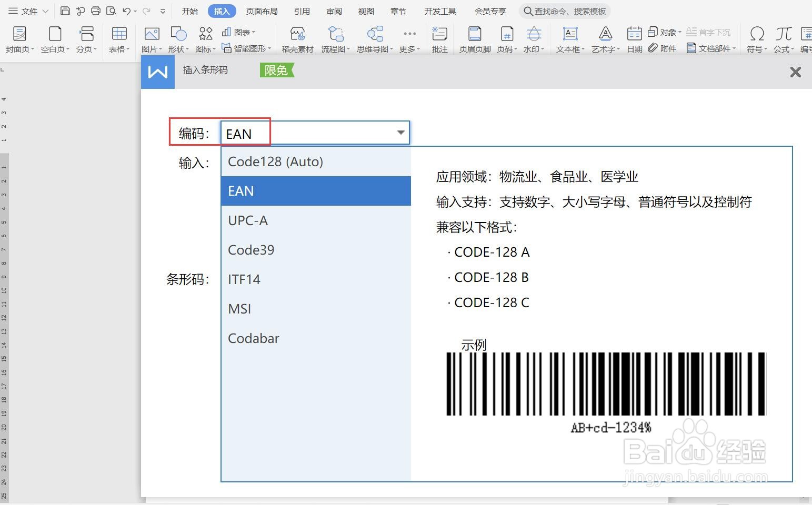812x505 pixels.
Task: Click the command search box (查找命令)
Action: pyautogui.click(x=565, y=11)
